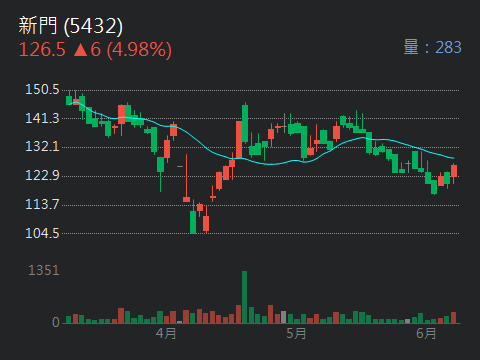The image size is (480, 360).
Task: Click the 1351 volume axis label
Action: 44,270
